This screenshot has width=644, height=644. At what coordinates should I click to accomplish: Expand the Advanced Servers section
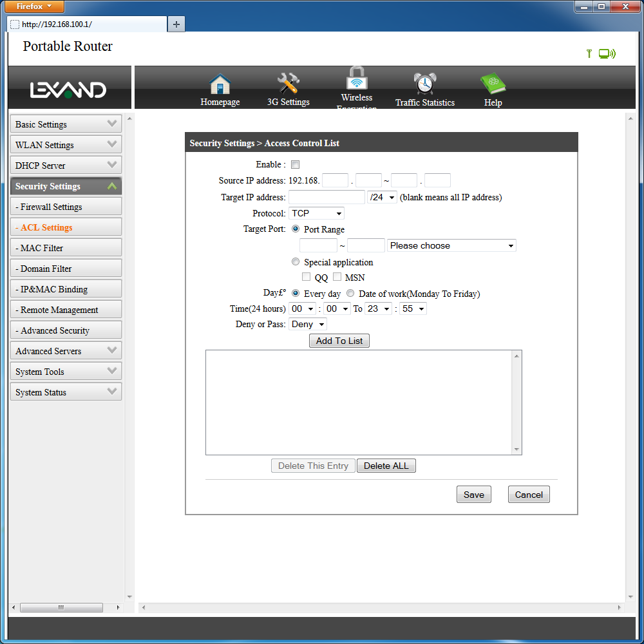point(66,351)
